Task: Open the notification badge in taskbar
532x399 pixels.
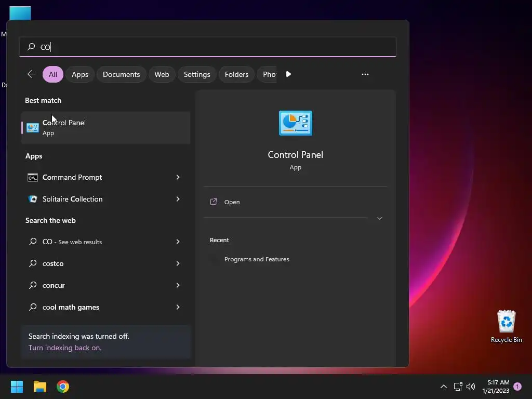Action: click(517, 387)
